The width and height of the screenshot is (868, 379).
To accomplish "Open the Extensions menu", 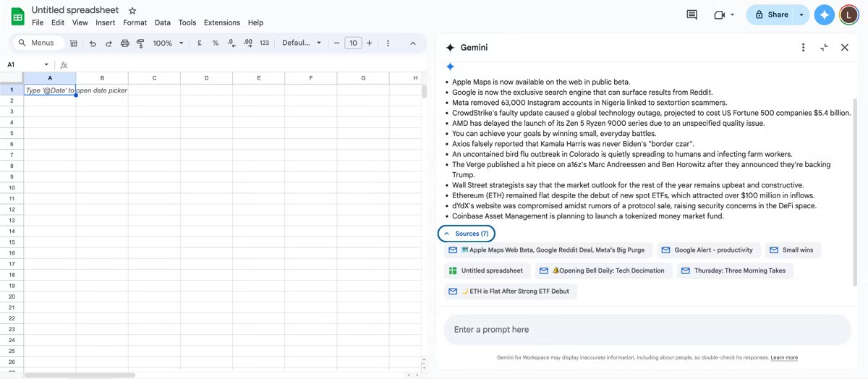I will tap(221, 22).
